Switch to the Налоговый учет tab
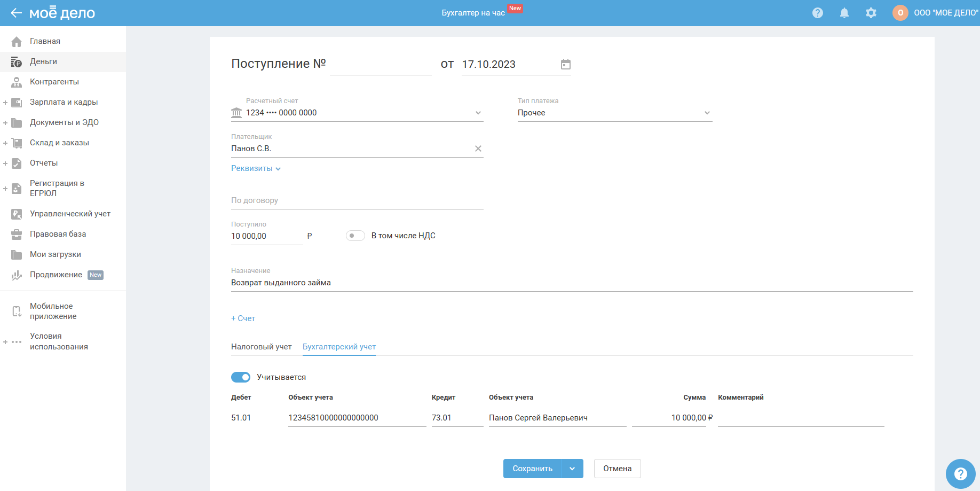 click(x=261, y=347)
